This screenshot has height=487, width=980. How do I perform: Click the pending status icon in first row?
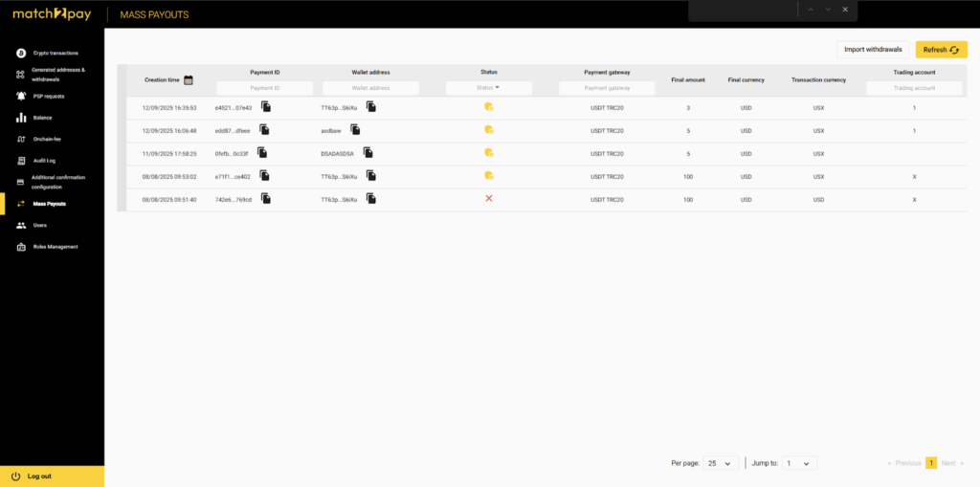pos(489,107)
